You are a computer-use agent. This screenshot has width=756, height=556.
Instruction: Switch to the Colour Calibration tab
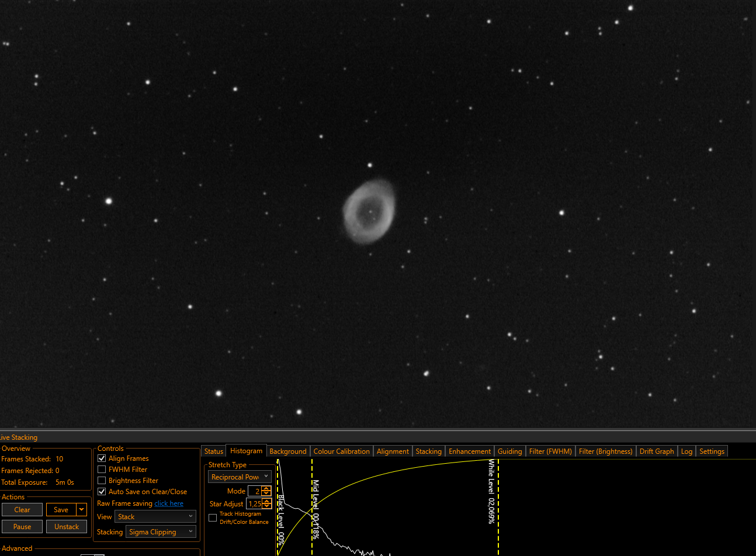tap(342, 451)
